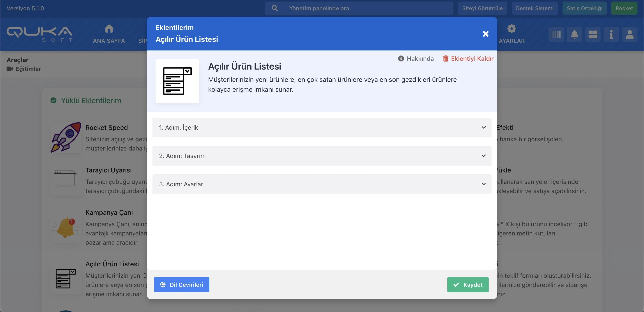The height and width of the screenshot is (312, 644).
Task: Click Eklentiyi Kaldır to remove plugin
Action: tap(468, 59)
